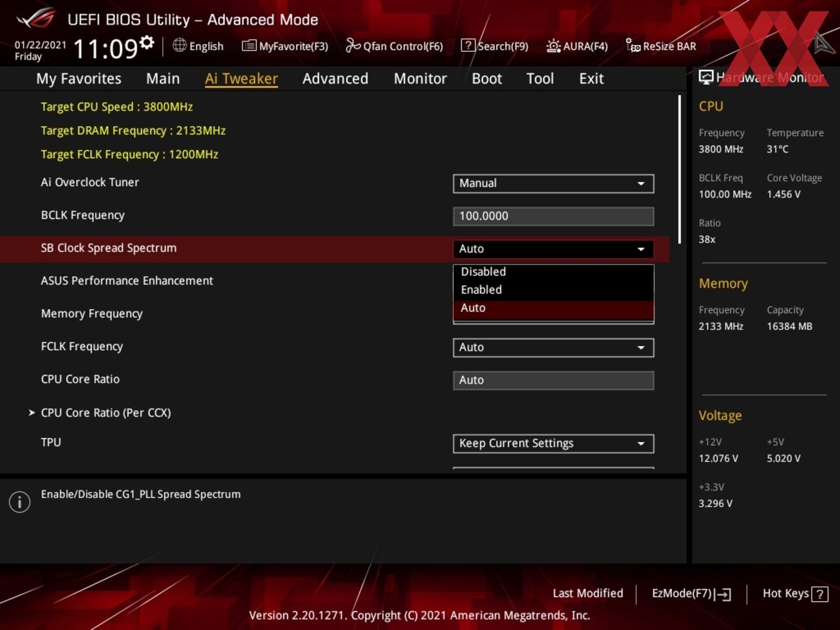Click the Memory Capacity 16384 MB value

click(x=789, y=326)
